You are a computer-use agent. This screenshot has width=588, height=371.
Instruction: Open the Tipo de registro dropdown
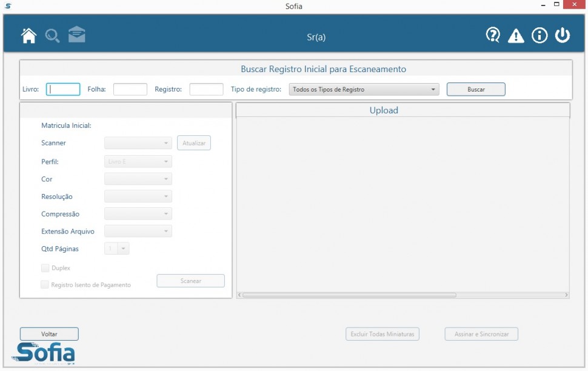click(364, 90)
